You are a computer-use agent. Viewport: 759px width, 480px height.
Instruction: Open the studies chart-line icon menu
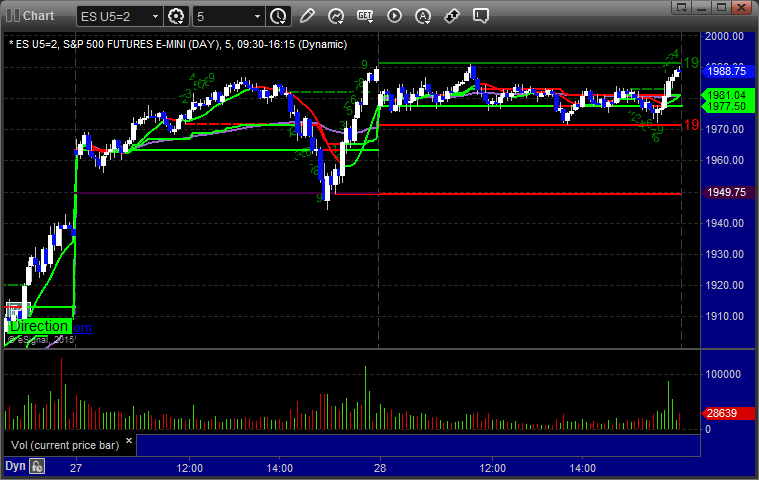(x=335, y=16)
